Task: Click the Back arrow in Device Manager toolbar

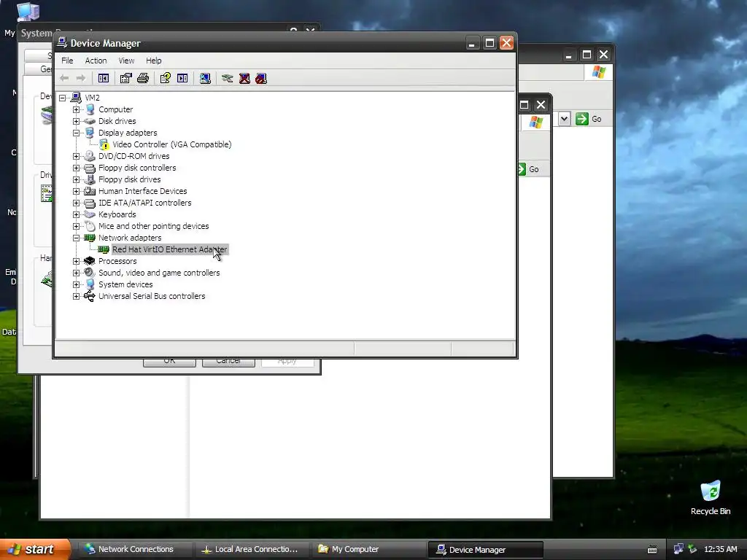Action: pyautogui.click(x=64, y=78)
